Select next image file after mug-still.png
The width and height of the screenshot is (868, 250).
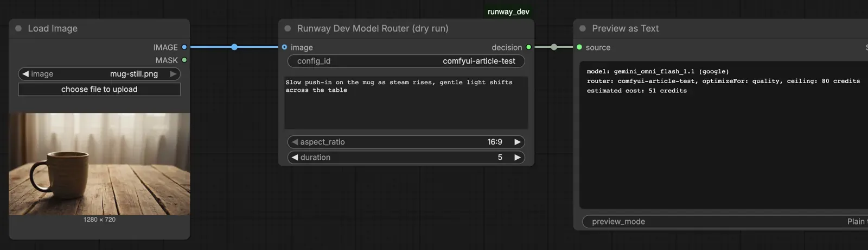point(174,74)
